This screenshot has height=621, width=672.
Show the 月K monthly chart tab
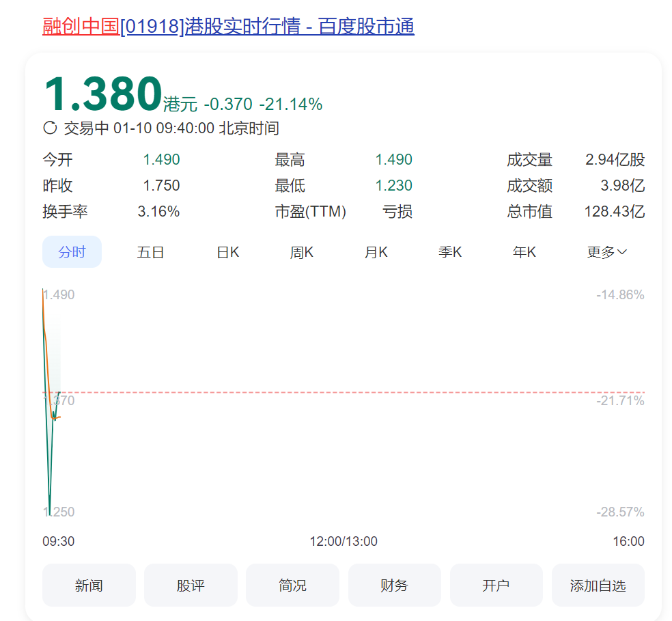pyautogui.click(x=376, y=252)
